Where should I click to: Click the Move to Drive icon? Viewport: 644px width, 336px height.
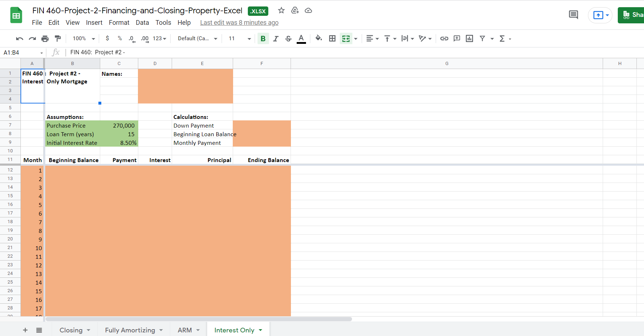(295, 10)
